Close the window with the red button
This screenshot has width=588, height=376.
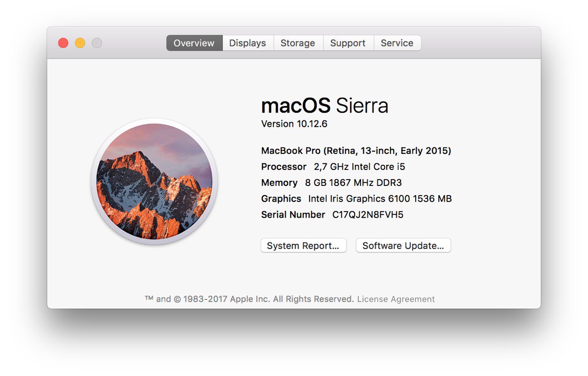click(63, 43)
